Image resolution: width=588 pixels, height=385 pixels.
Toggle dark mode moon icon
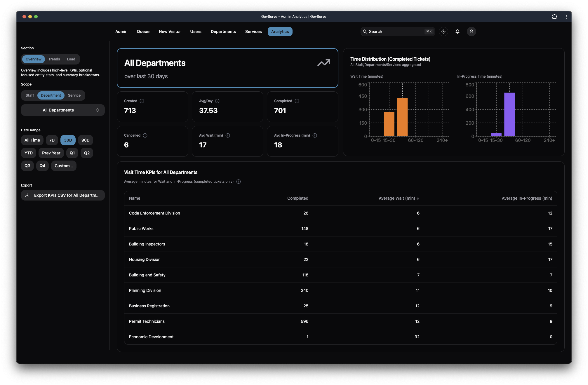(443, 32)
